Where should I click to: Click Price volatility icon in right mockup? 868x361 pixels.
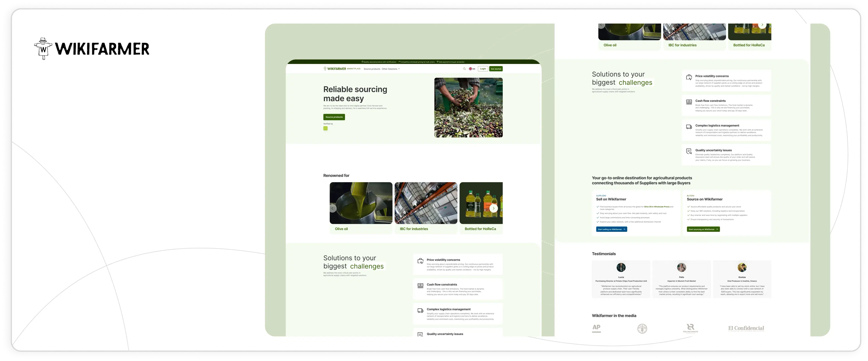point(689,77)
